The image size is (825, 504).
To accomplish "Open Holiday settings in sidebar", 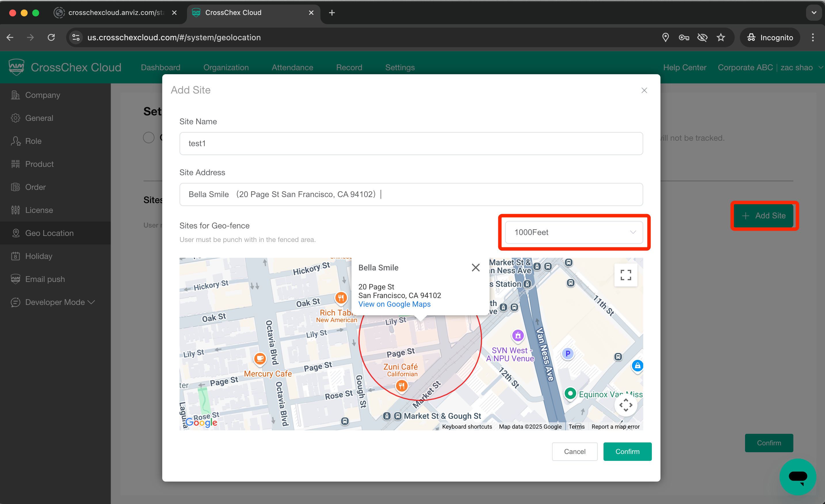I will click(39, 256).
